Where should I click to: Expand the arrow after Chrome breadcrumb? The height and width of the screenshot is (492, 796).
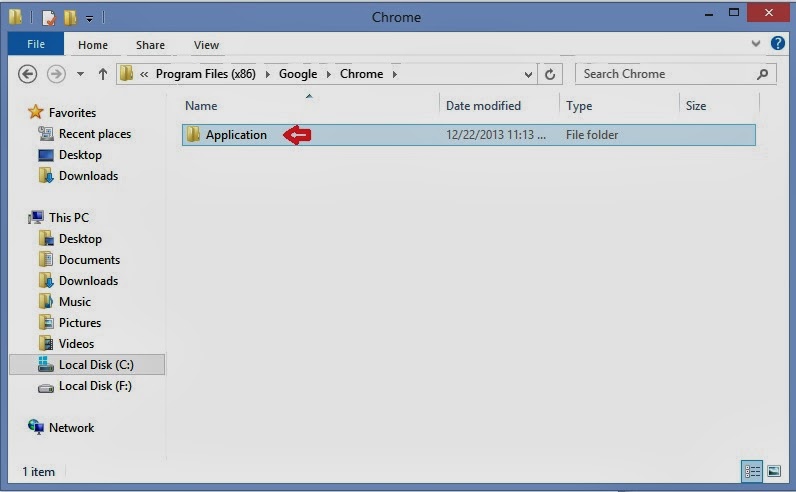point(394,75)
